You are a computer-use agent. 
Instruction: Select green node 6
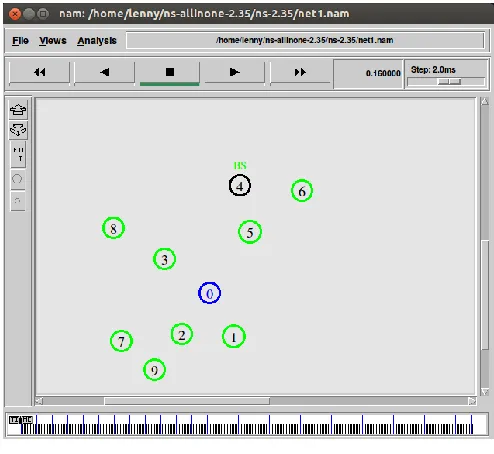click(x=302, y=191)
